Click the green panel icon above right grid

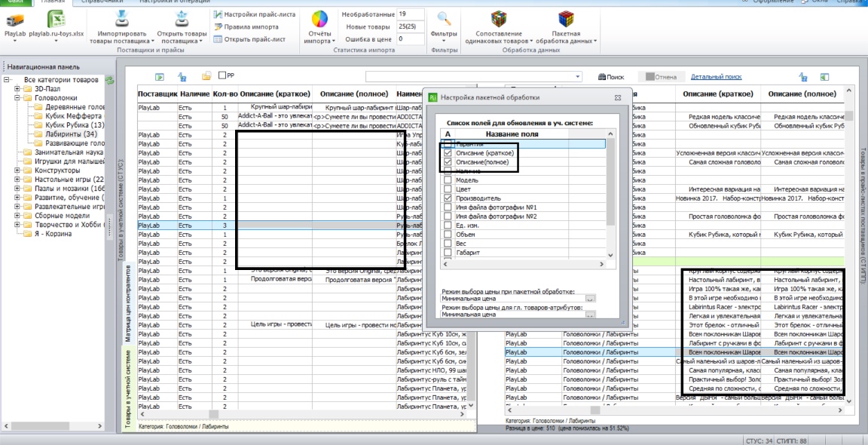point(824,77)
